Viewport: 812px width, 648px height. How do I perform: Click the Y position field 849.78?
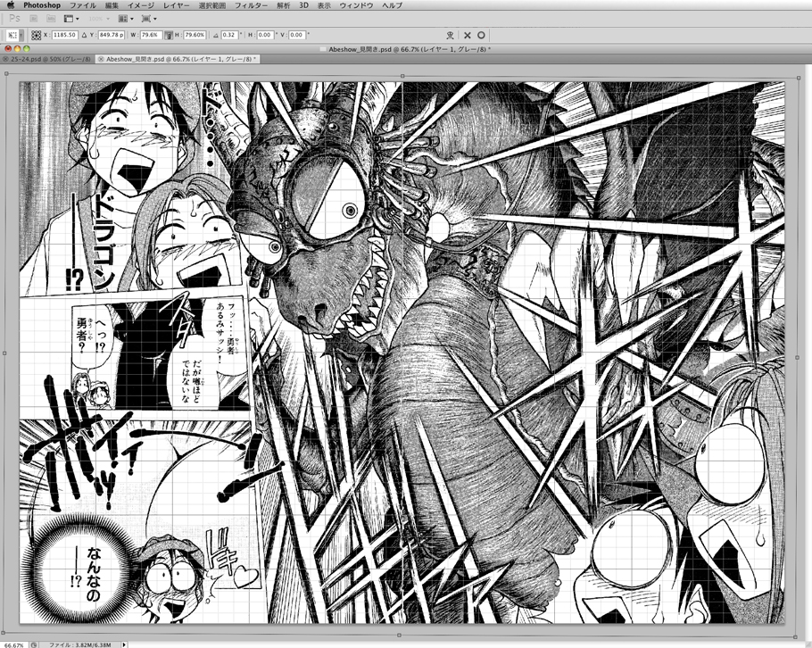pyautogui.click(x=112, y=35)
